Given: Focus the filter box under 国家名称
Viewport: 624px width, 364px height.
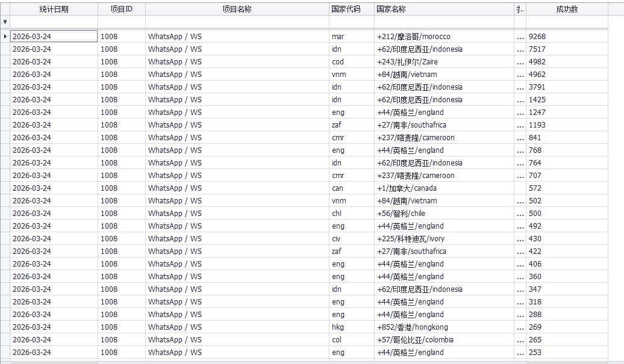Looking at the screenshot, I should (444, 22).
